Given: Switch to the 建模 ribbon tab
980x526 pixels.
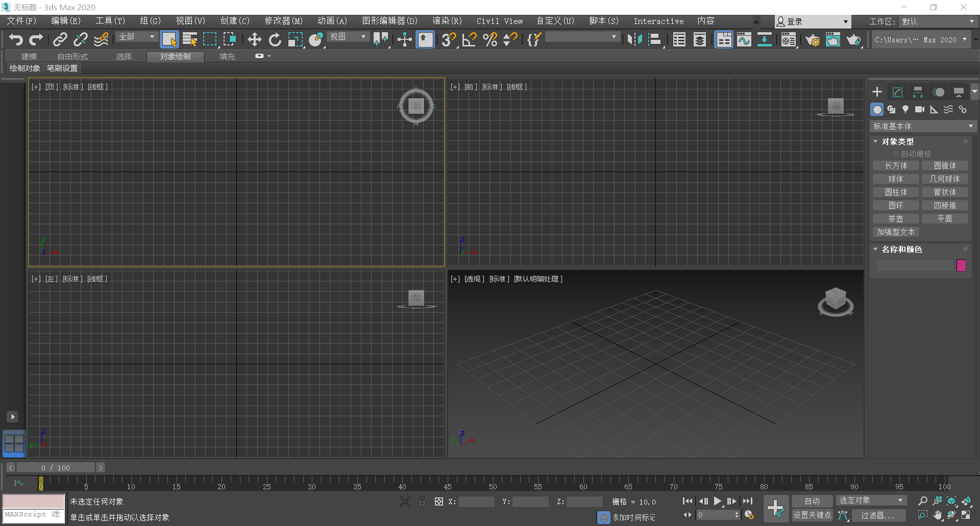Looking at the screenshot, I should (29, 56).
